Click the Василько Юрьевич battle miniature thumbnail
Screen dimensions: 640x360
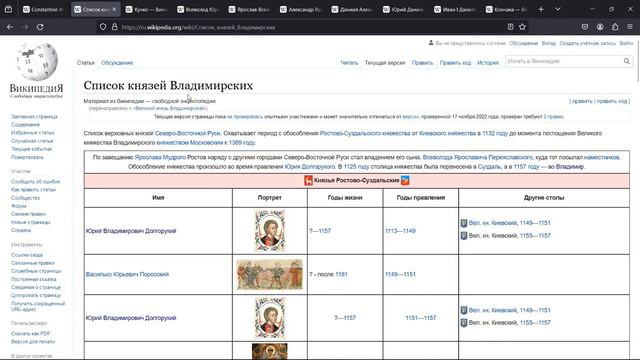(x=270, y=274)
